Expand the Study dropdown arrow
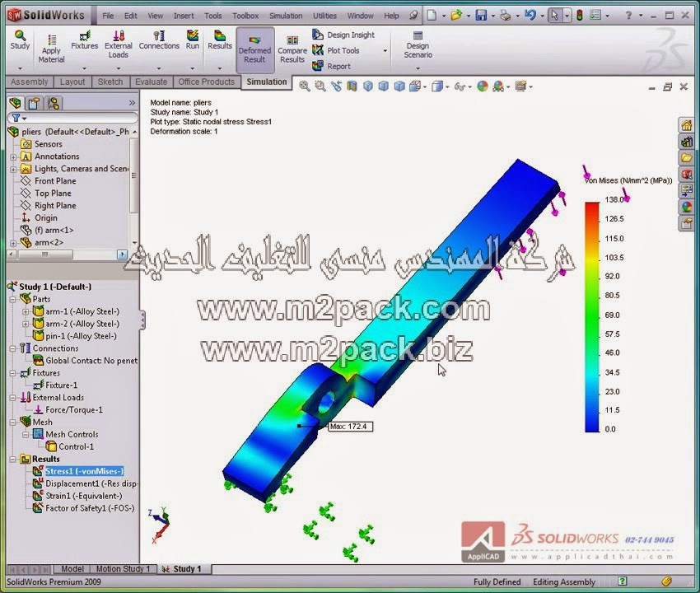This screenshot has width=700, height=593. point(20,68)
